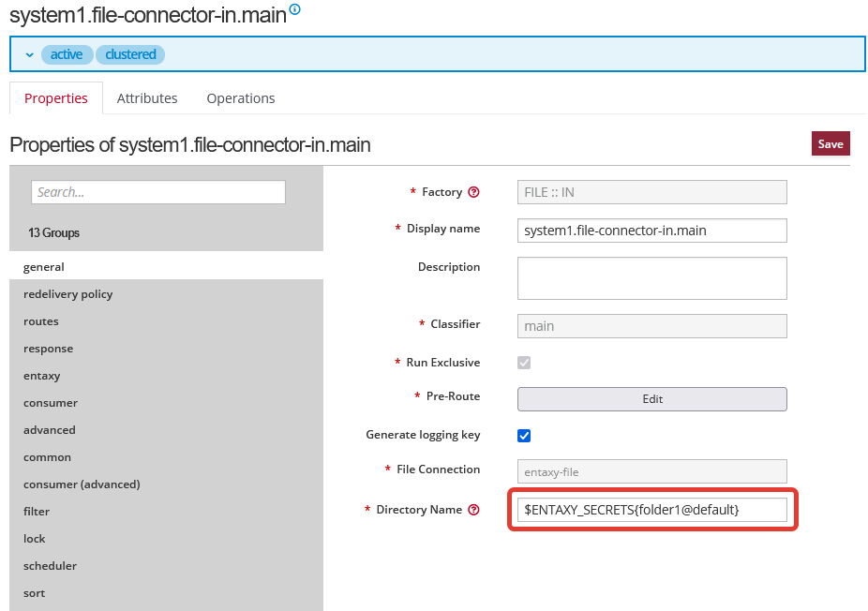Click the clustered status badge
This screenshot has width=868, height=611.
click(130, 55)
